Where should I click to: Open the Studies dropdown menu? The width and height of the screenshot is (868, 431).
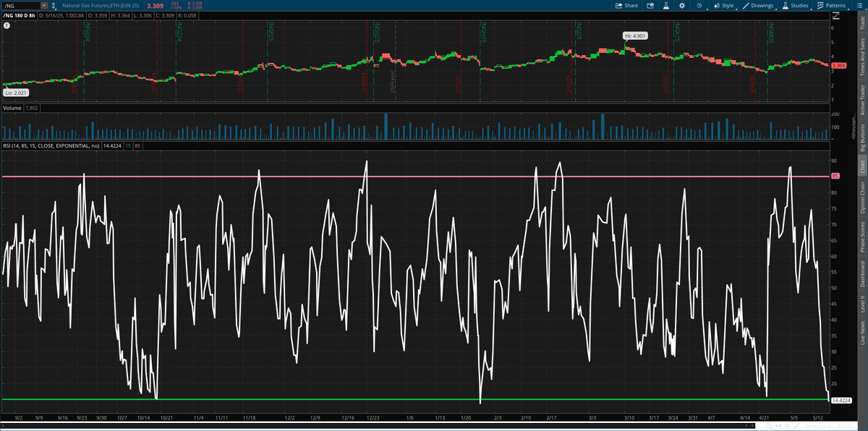click(x=796, y=5)
